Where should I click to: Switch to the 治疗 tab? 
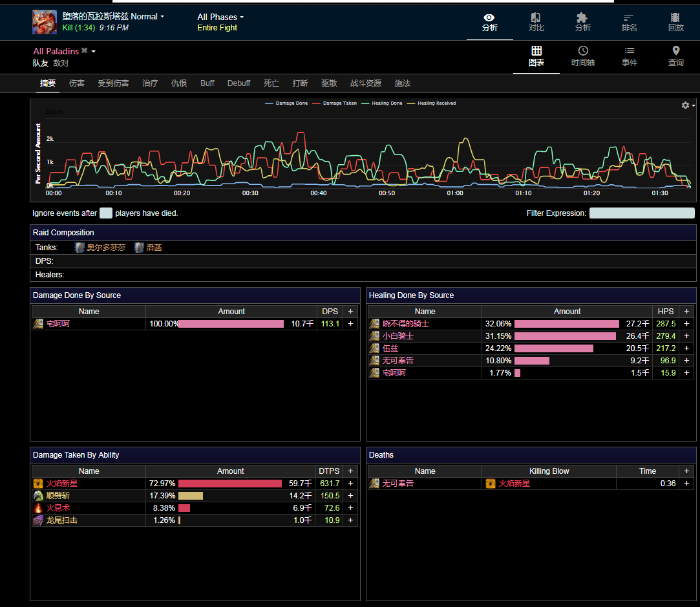tap(150, 83)
